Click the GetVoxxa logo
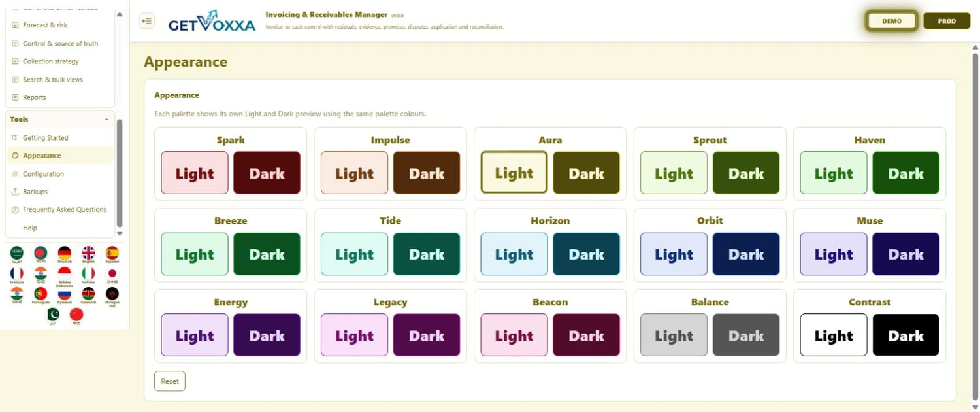980x412 pixels. 212,22
